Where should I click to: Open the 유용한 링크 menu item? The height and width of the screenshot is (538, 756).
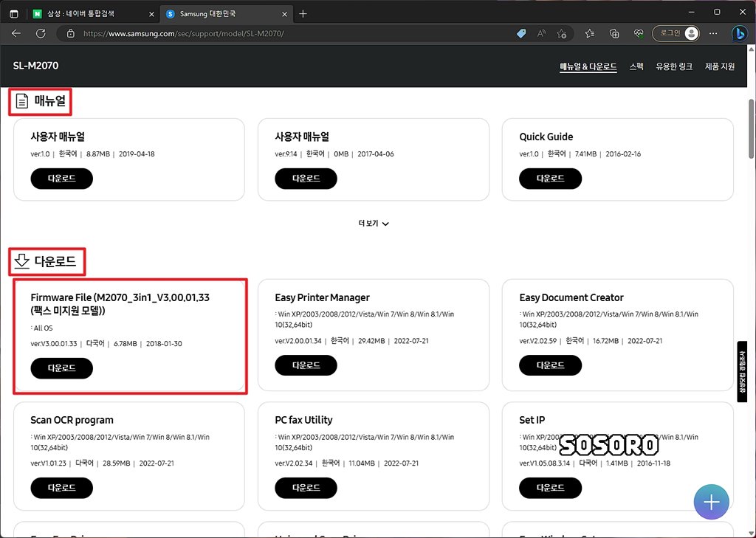(674, 66)
